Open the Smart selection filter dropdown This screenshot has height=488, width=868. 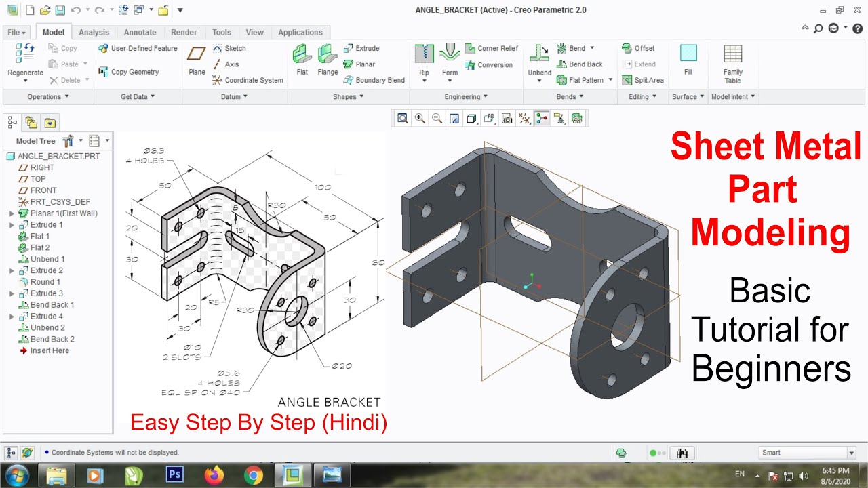[852, 453]
